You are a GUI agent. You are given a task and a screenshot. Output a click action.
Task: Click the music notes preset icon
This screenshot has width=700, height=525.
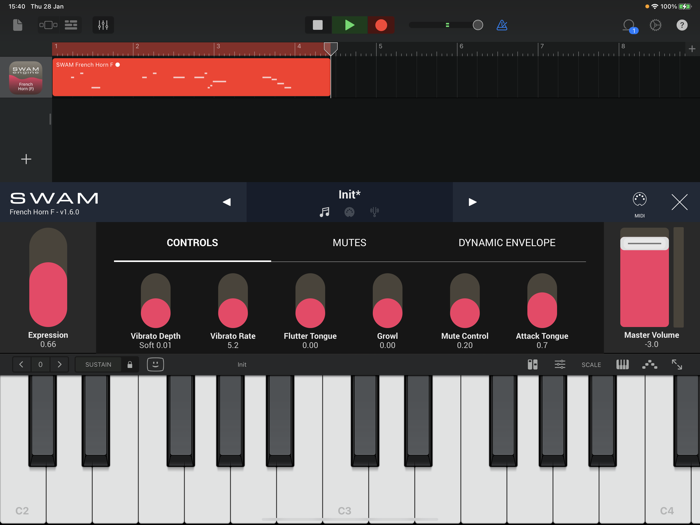point(325,212)
